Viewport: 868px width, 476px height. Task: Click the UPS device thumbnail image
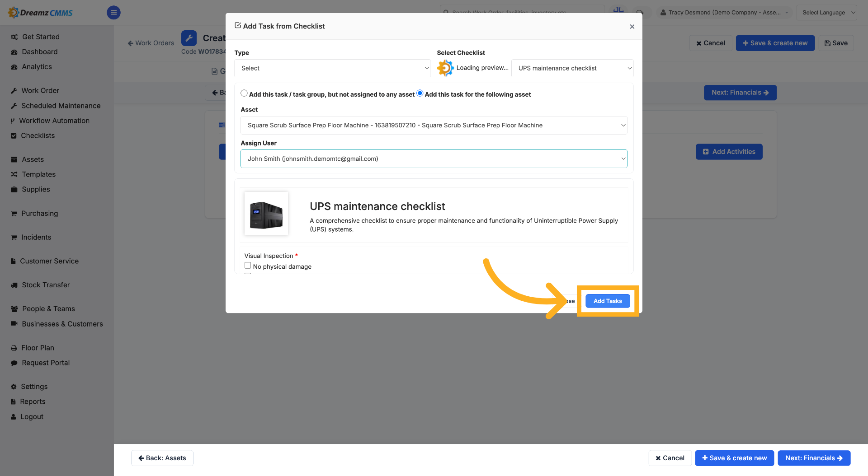pos(266,214)
